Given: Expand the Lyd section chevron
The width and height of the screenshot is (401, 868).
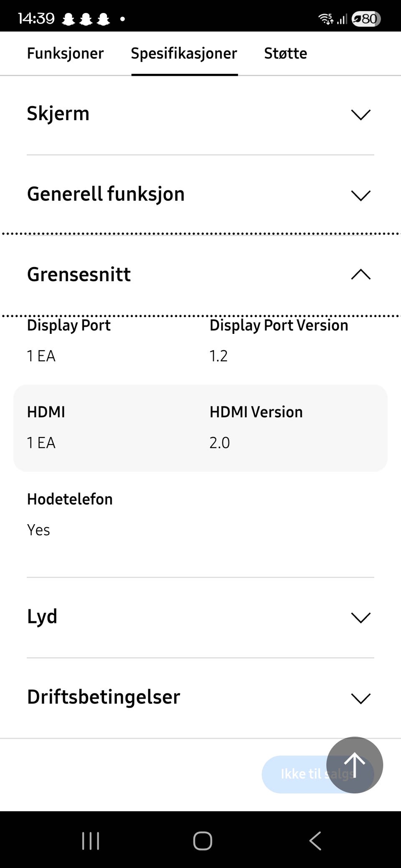Looking at the screenshot, I should [361, 618].
